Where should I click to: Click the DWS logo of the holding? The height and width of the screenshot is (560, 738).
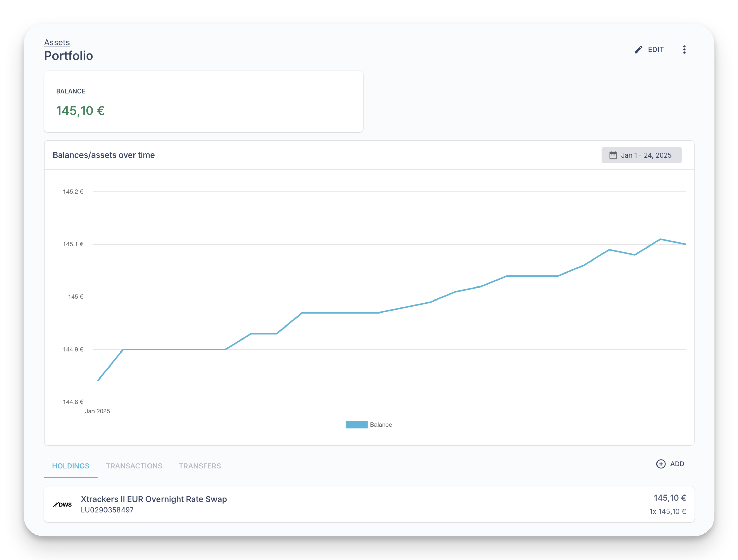tap(62, 504)
